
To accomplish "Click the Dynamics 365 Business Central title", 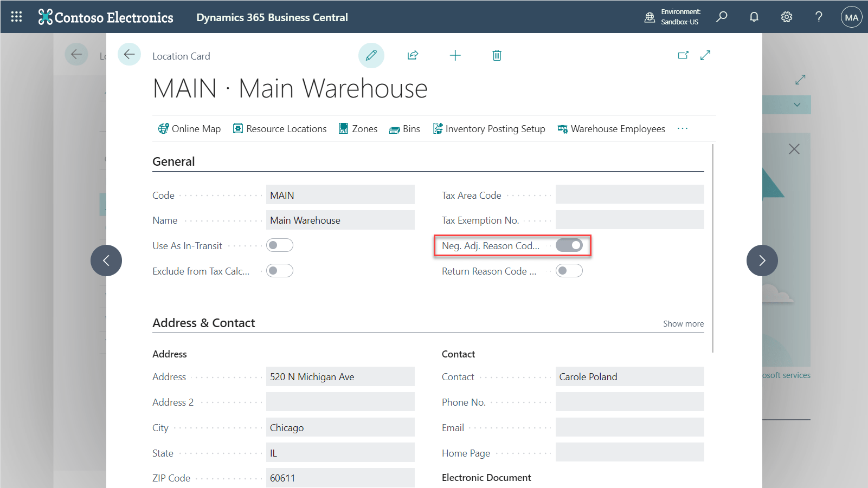I will [272, 17].
